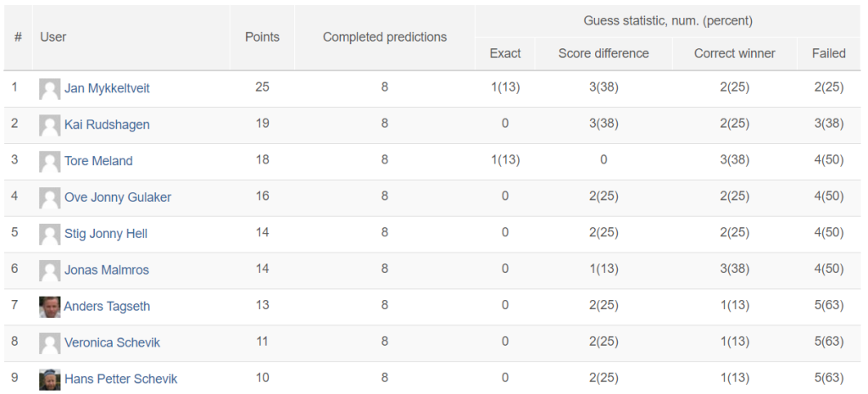Open Kai Rudshagen's user profile
The image size is (868, 394).
pyautogui.click(x=107, y=125)
